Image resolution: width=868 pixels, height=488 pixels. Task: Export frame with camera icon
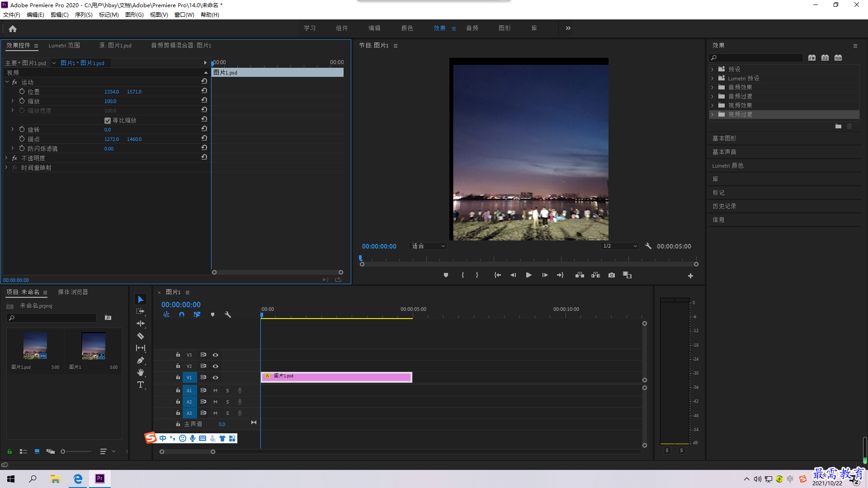click(612, 275)
